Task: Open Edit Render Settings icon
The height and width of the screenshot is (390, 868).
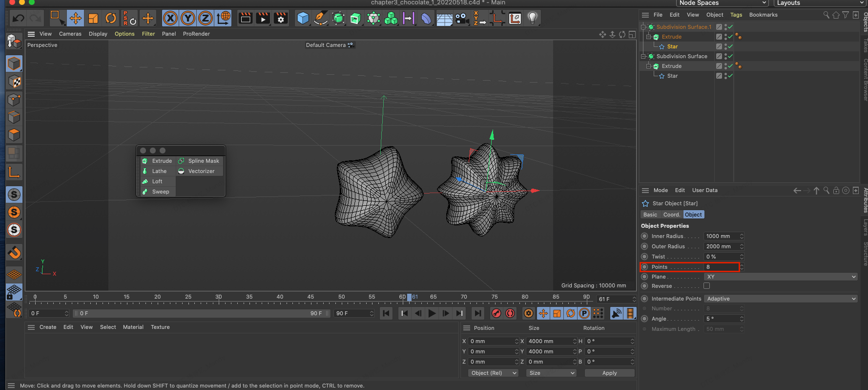Action: tap(281, 19)
